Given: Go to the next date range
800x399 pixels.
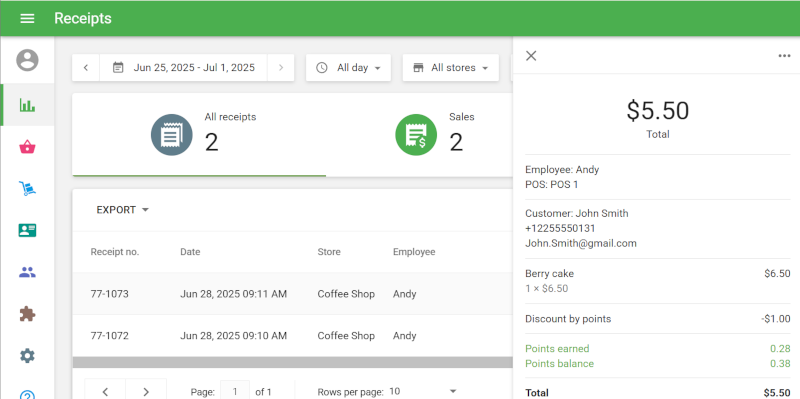Looking at the screenshot, I should pyautogui.click(x=281, y=67).
